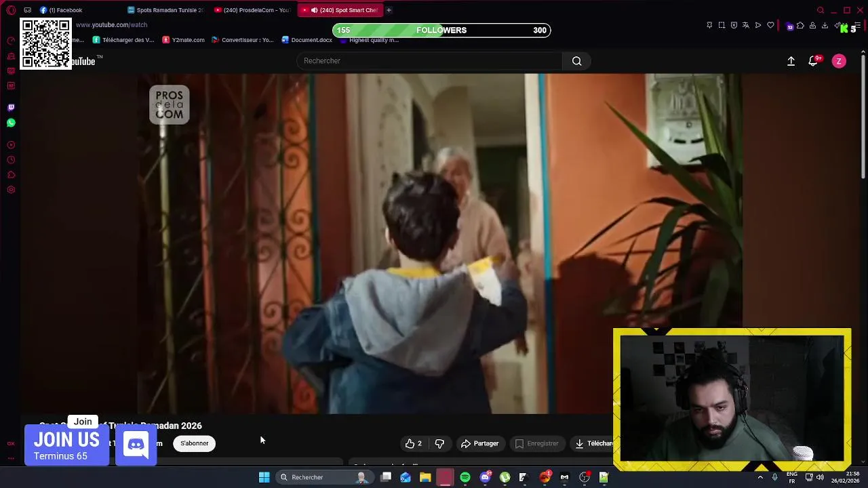Open Télécharger des V... bookmark
The image size is (868, 488).
123,40
